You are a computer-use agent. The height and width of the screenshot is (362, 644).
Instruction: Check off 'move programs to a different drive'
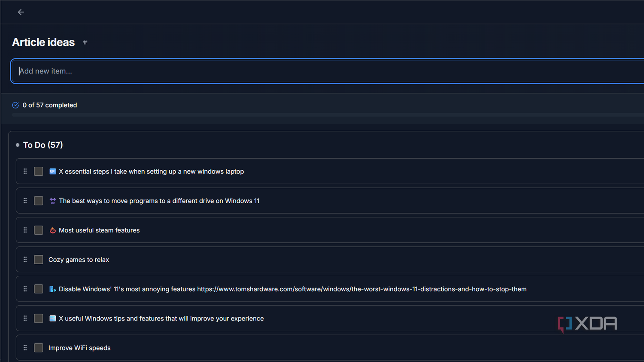click(x=39, y=201)
